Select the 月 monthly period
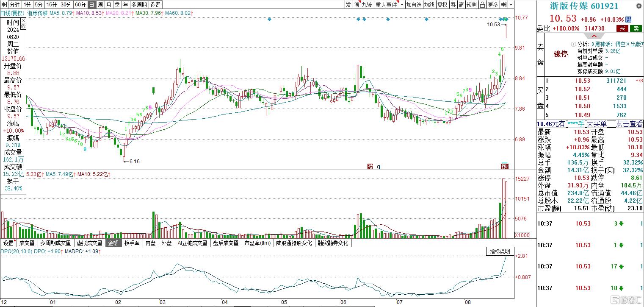Viewport: 644px width, 307px height. tap(109, 5)
